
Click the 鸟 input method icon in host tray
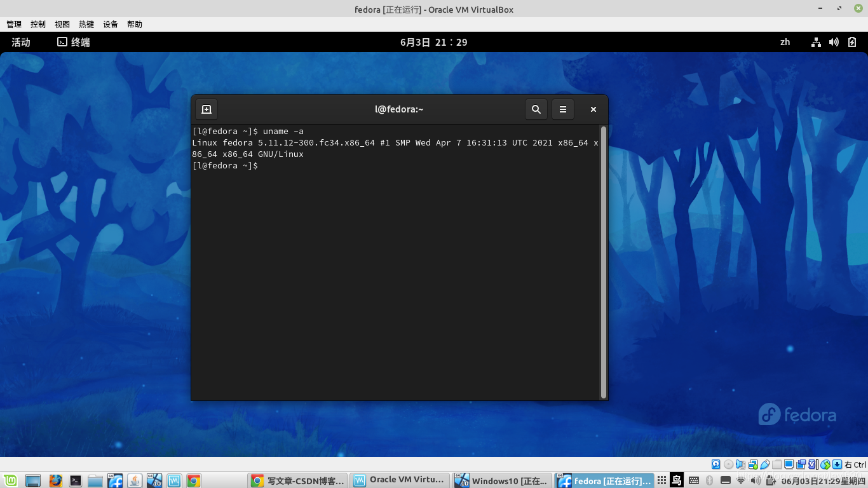click(677, 480)
